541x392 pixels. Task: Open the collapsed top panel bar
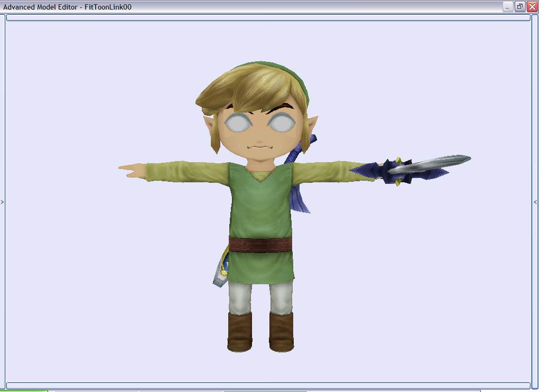[x=268, y=17]
